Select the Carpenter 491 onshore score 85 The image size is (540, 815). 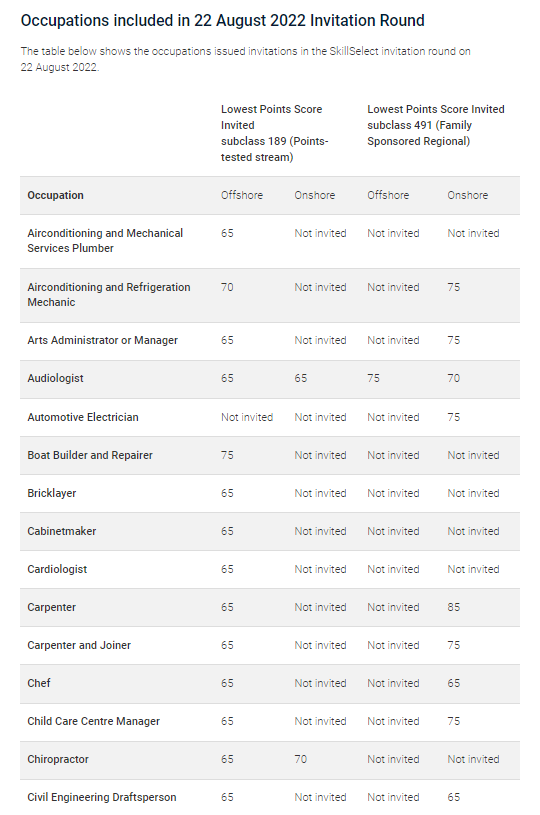point(453,607)
